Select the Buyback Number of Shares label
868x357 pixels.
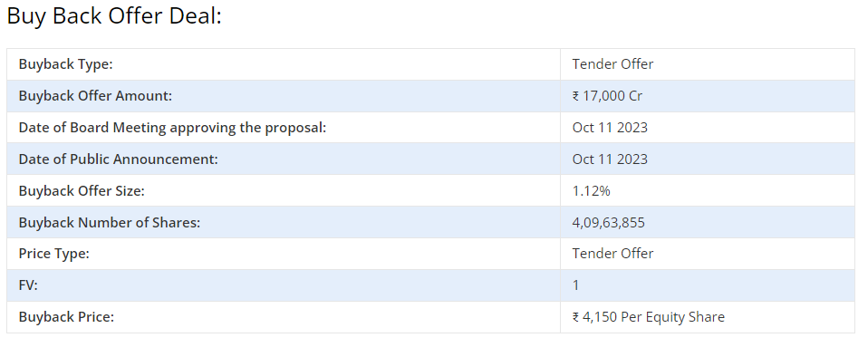tap(109, 223)
